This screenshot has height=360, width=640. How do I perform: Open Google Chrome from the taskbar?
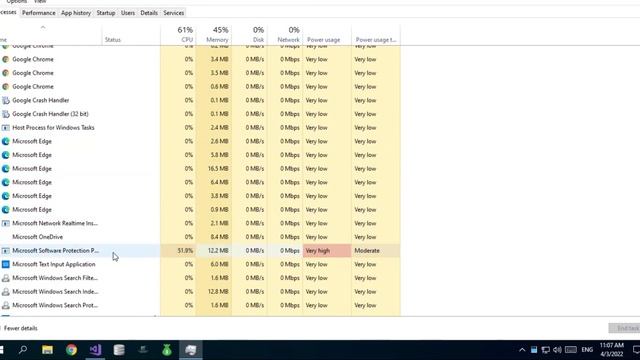[x=71, y=350]
